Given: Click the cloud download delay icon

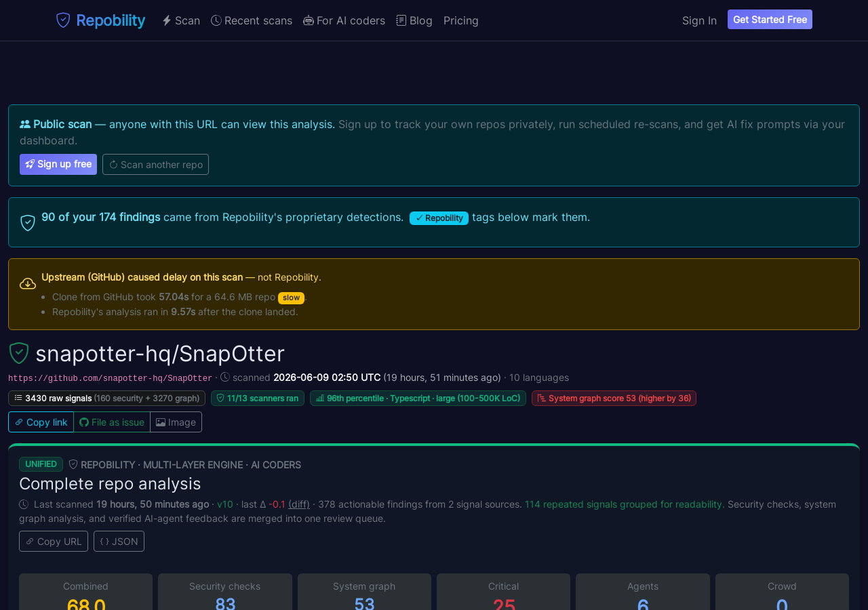Looking at the screenshot, I should [28, 283].
